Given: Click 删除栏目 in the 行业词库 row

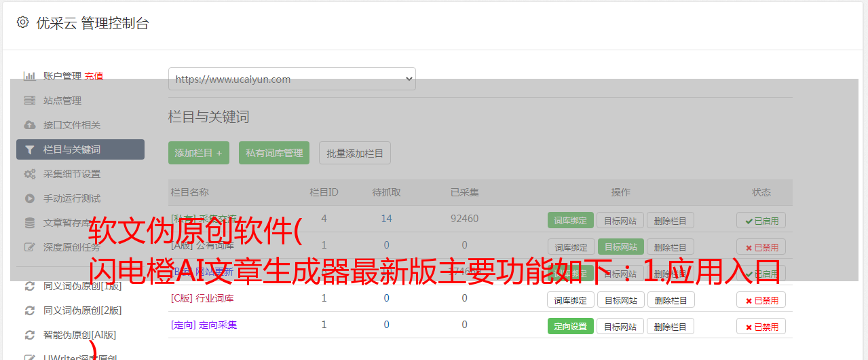Looking at the screenshot, I should pyautogui.click(x=671, y=300).
